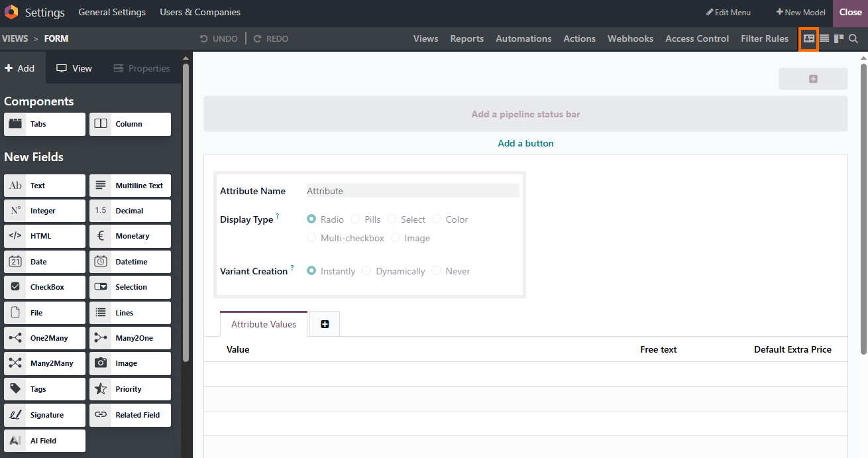
Task: Click the Attribute Name input field
Action: (x=413, y=191)
